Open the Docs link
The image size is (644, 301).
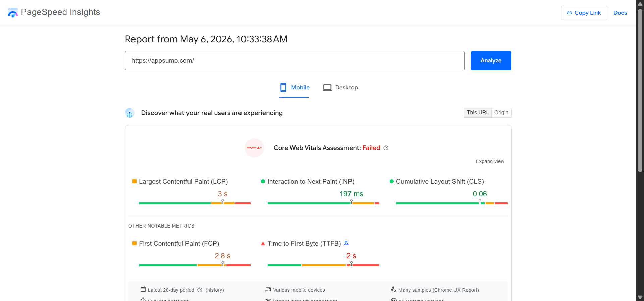tap(620, 13)
